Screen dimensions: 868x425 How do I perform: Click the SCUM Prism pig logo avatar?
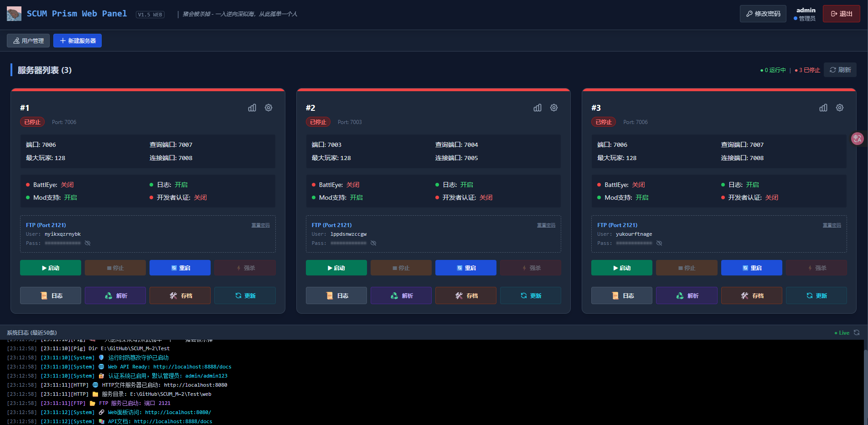click(x=13, y=13)
